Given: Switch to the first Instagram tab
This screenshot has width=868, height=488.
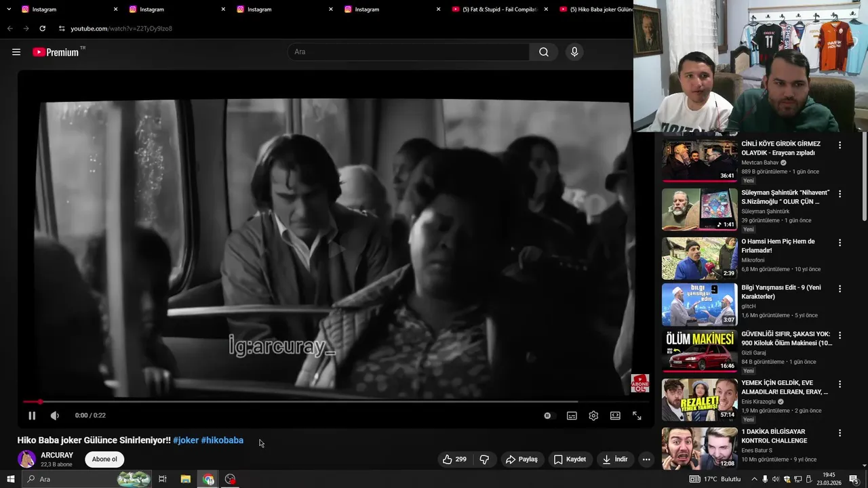Looking at the screenshot, I should click(66, 9).
